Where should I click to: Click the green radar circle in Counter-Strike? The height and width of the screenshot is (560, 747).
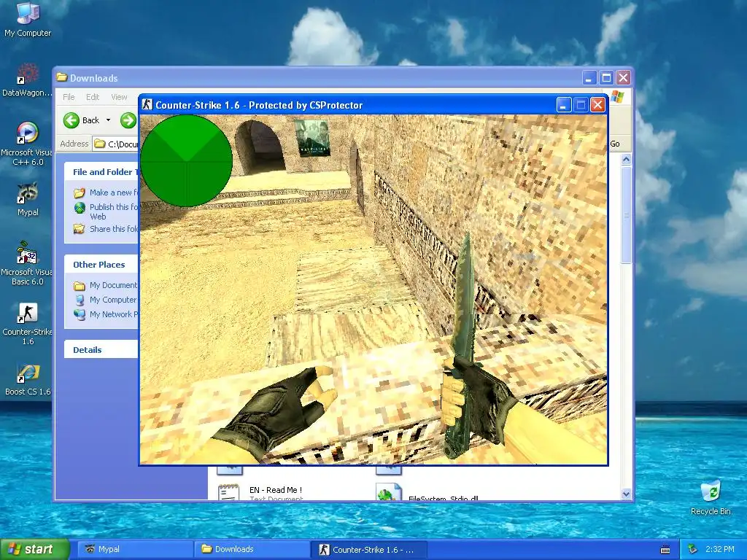(x=186, y=161)
